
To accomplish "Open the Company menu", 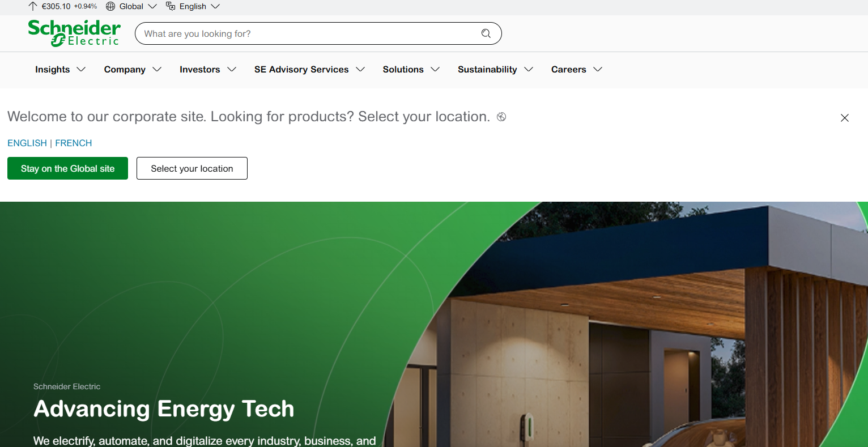I will (x=125, y=70).
